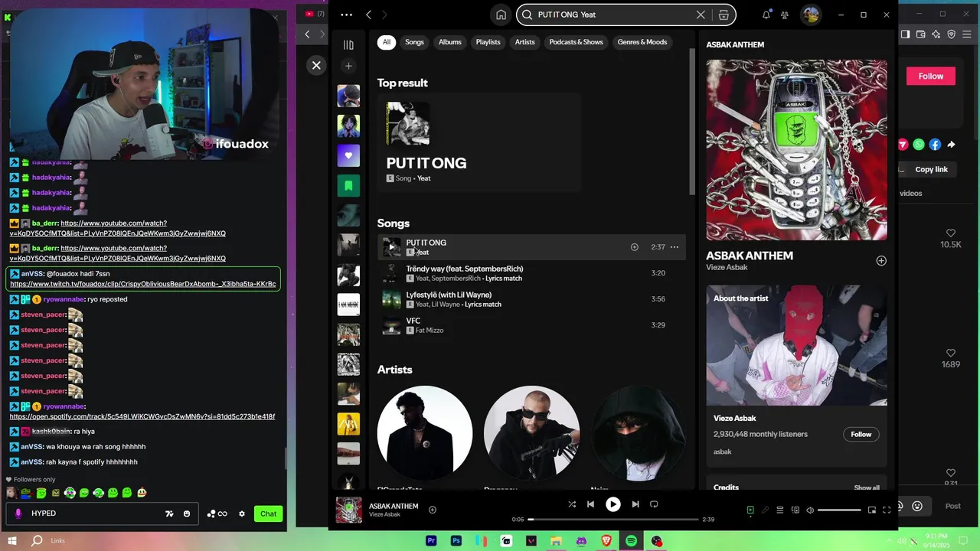Viewport: 980px width, 551px height.
Task: Mute the Spotify volume
Action: [x=810, y=510]
